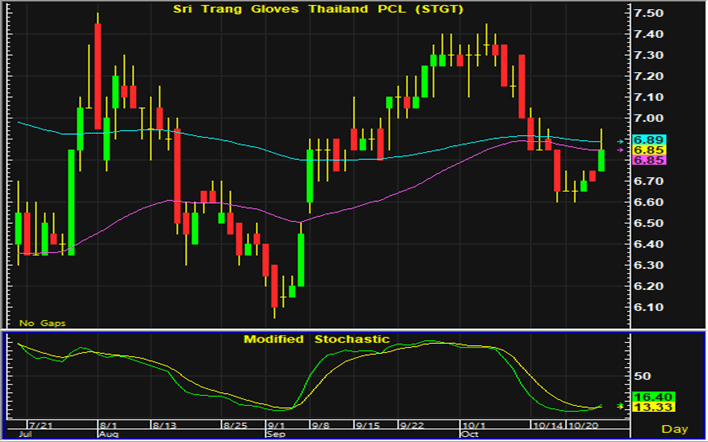Click the 'Day' timeframe label
Screen dimensions: 708x442
point(674,428)
